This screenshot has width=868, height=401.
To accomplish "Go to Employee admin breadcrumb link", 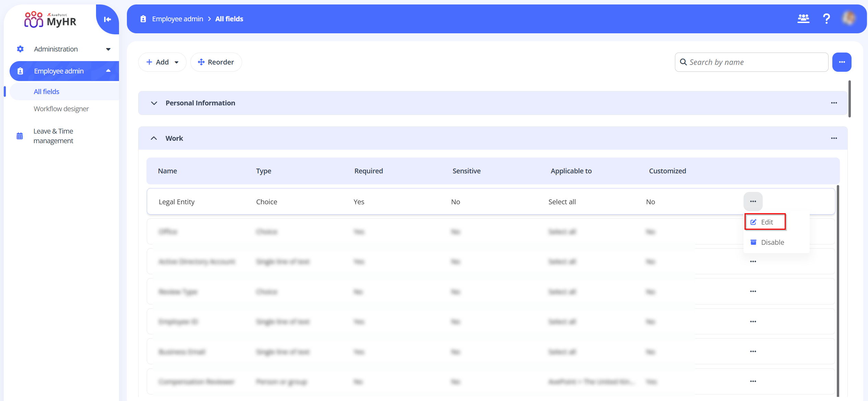I will click(x=178, y=19).
